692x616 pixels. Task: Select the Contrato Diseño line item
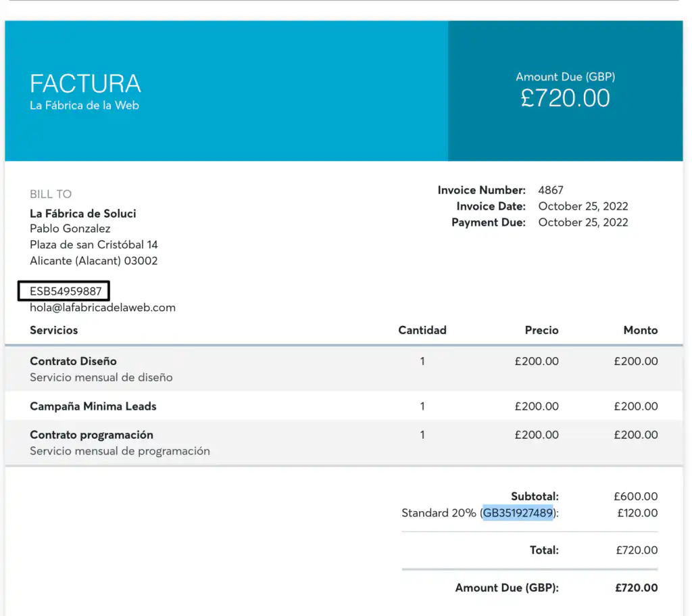click(73, 361)
